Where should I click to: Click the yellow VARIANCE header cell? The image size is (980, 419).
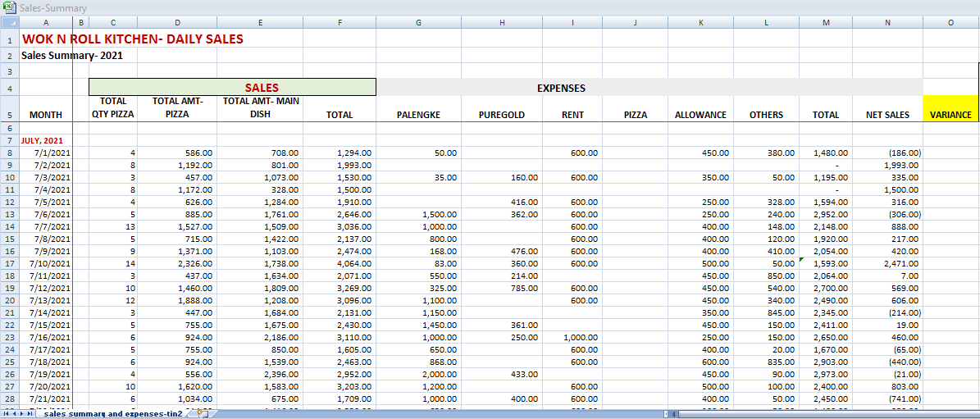point(950,109)
